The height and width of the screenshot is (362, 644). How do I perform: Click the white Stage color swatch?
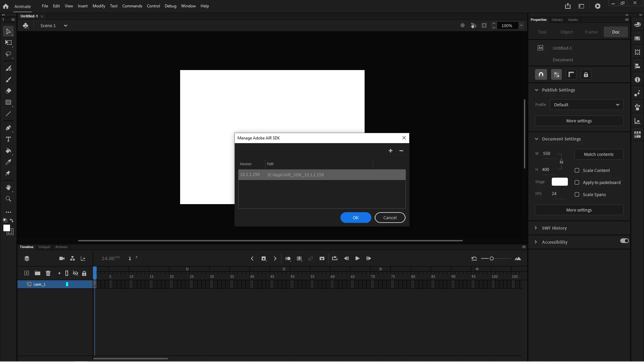coord(559,182)
